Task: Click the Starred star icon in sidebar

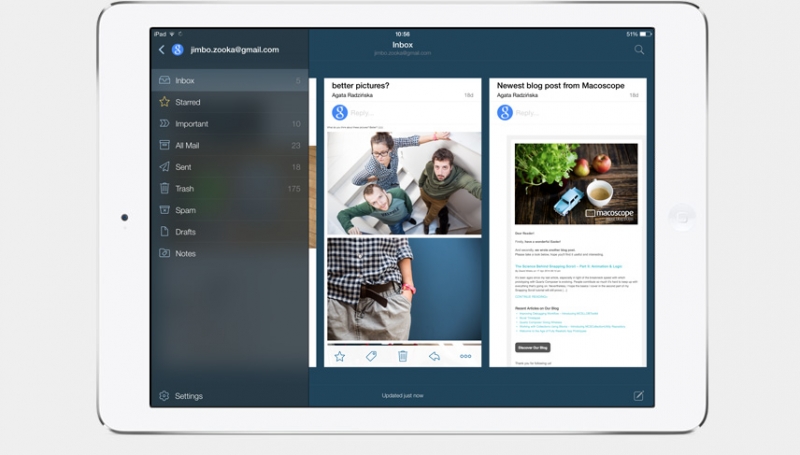Action: 164,102
